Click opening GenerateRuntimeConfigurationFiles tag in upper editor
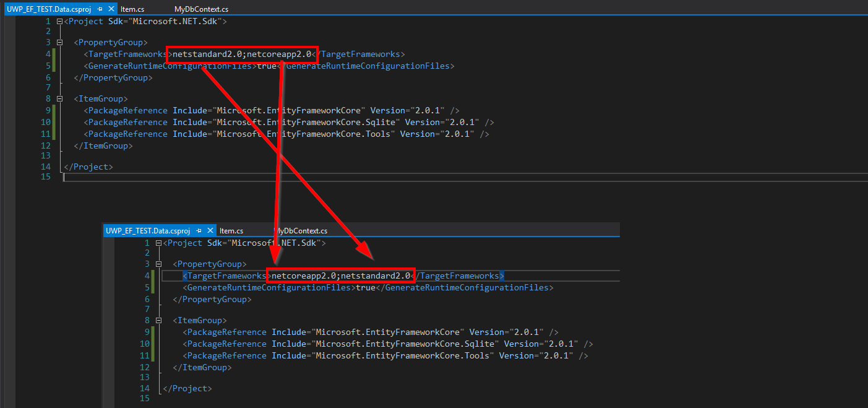Screen dimensions: 868x408 (x=170, y=66)
